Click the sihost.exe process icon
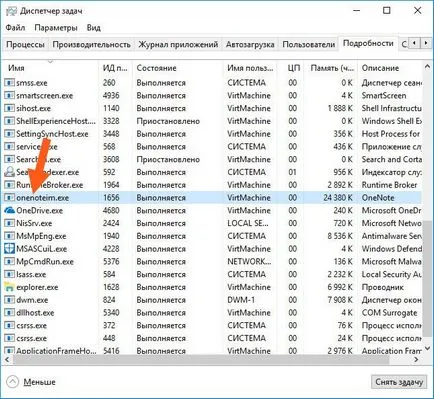 click(9, 108)
